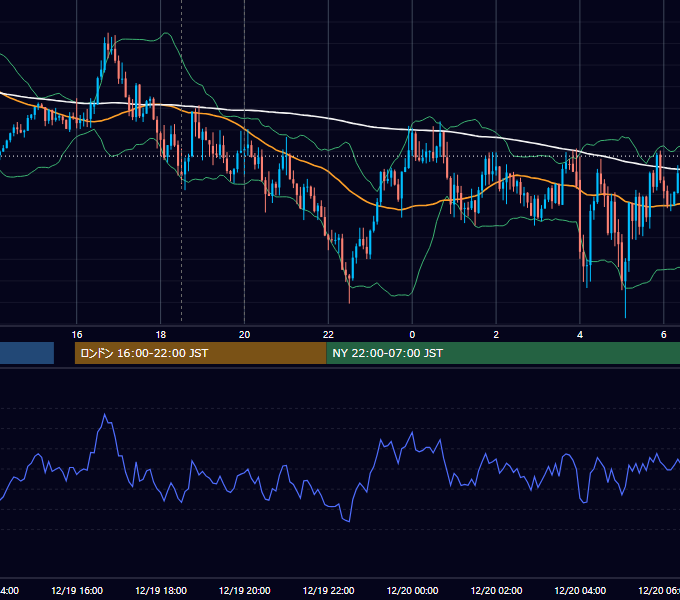The height and width of the screenshot is (600, 680).
Task: Click the 16 hour axis label
Action: (77, 335)
